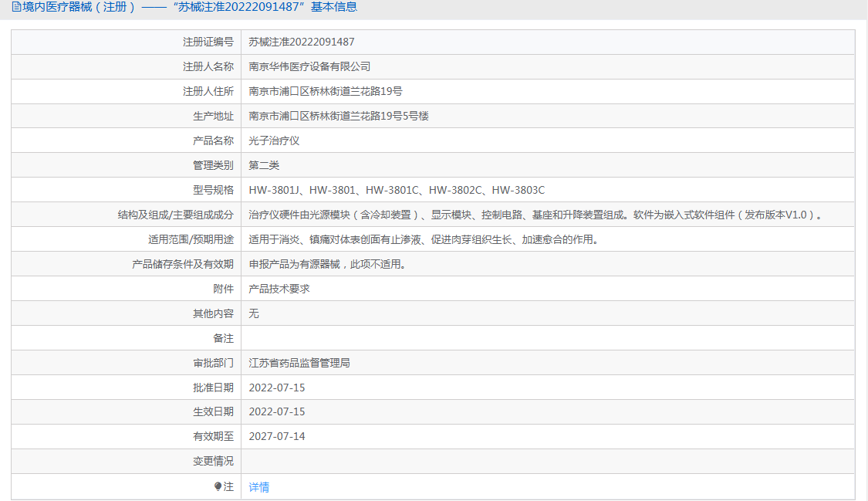This screenshot has width=868, height=501.
Task: Click the 备注 label
Action: (x=224, y=338)
